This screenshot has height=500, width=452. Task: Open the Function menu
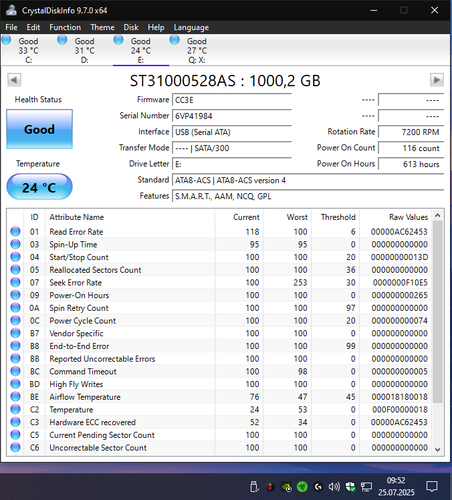[x=65, y=27]
